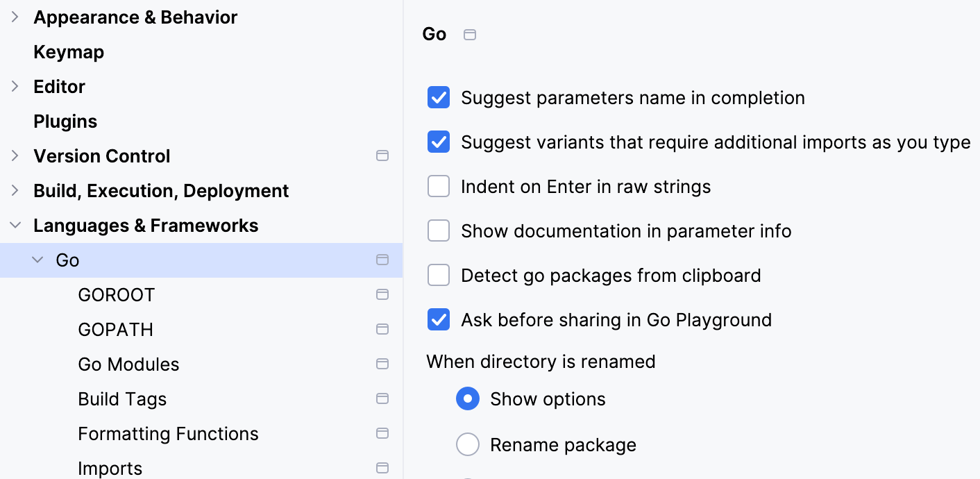The width and height of the screenshot is (980, 479).
Task: Uncheck Suggest parameters name in completion
Action: [439, 97]
